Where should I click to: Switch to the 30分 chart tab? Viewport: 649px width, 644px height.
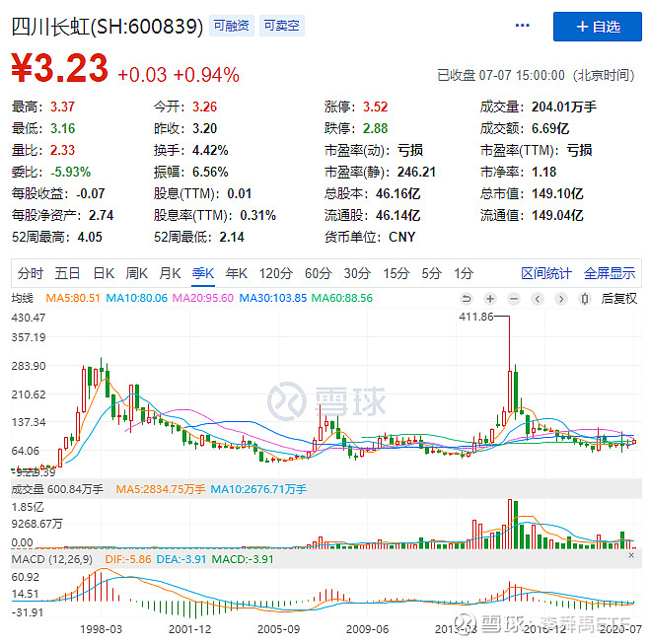(357, 273)
